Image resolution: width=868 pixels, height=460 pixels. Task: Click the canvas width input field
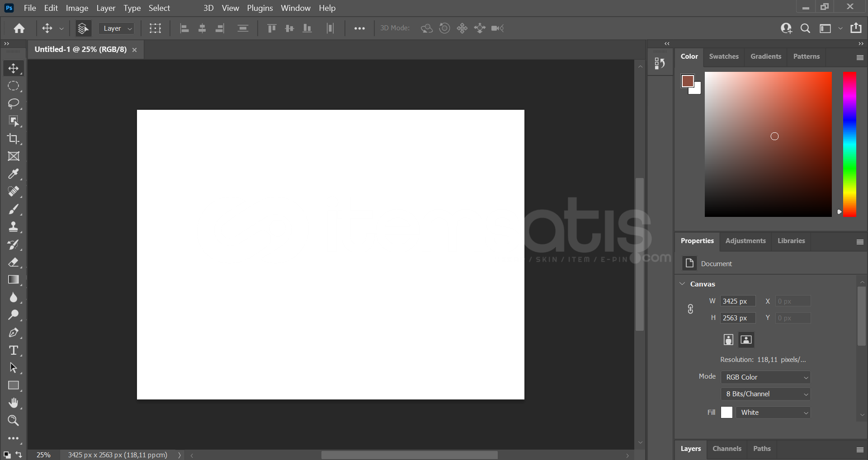(x=737, y=301)
